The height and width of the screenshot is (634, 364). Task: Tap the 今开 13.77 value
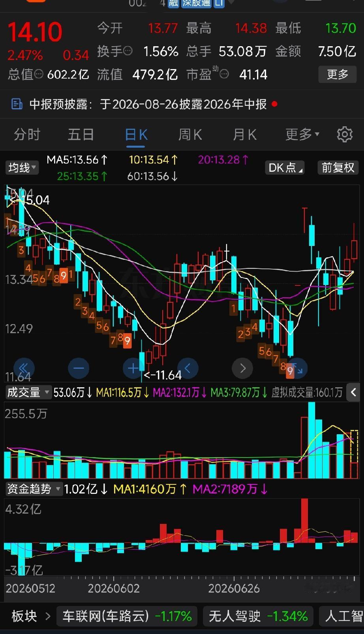coord(163,28)
